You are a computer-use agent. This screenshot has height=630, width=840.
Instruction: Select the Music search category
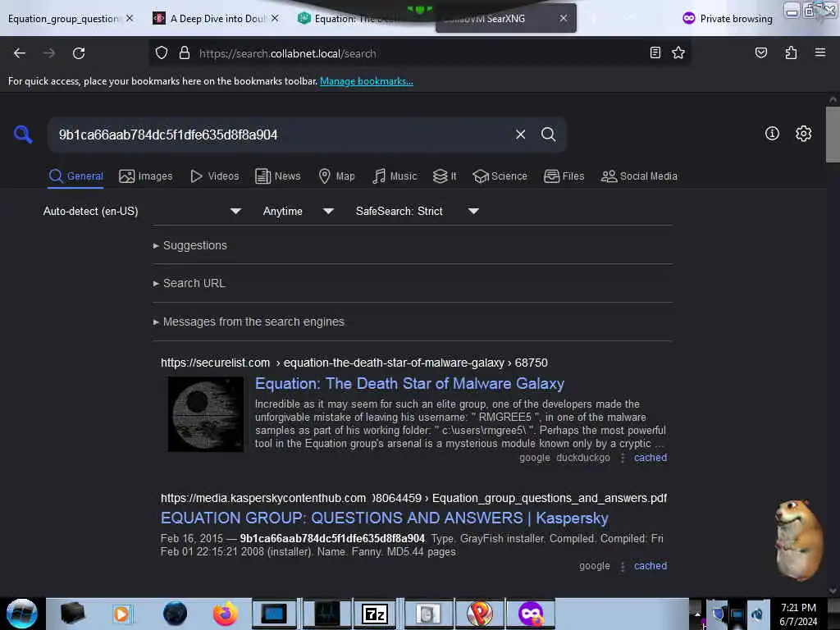(395, 176)
